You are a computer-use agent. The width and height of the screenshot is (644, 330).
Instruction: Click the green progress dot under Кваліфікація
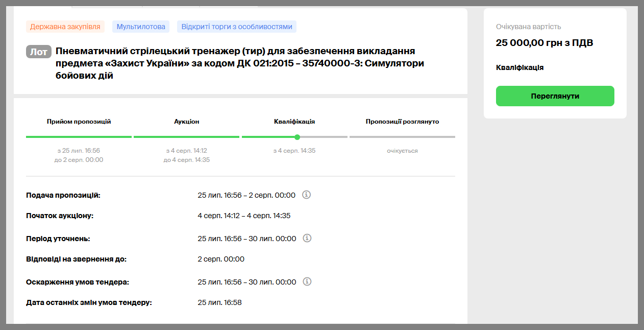pos(297,137)
